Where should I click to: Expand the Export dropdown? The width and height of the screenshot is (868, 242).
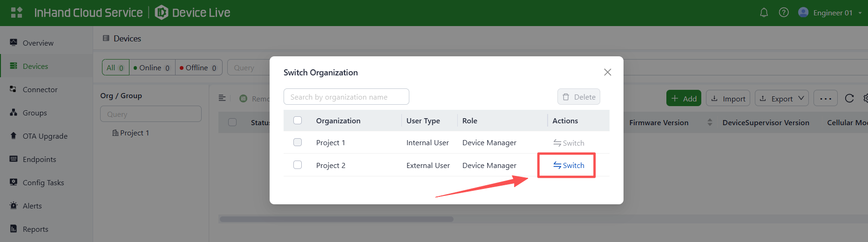point(781,98)
